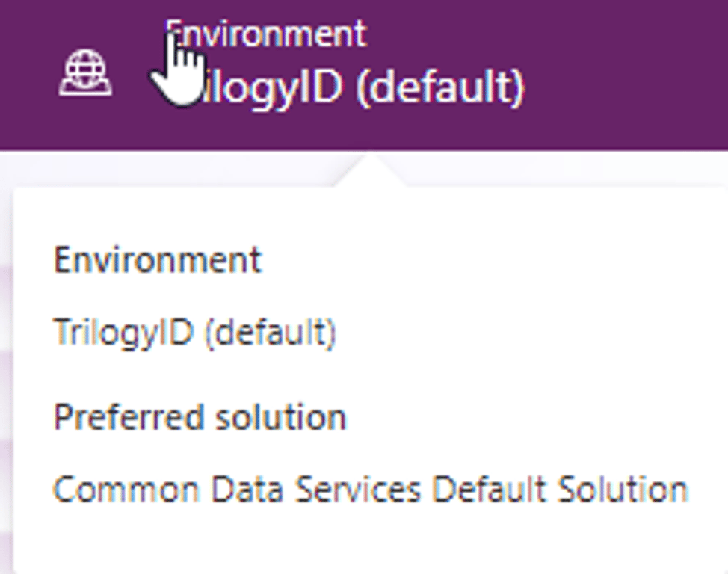Click the word Common in preferred solution value
This screenshot has width=728, height=574.
tap(126, 490)
